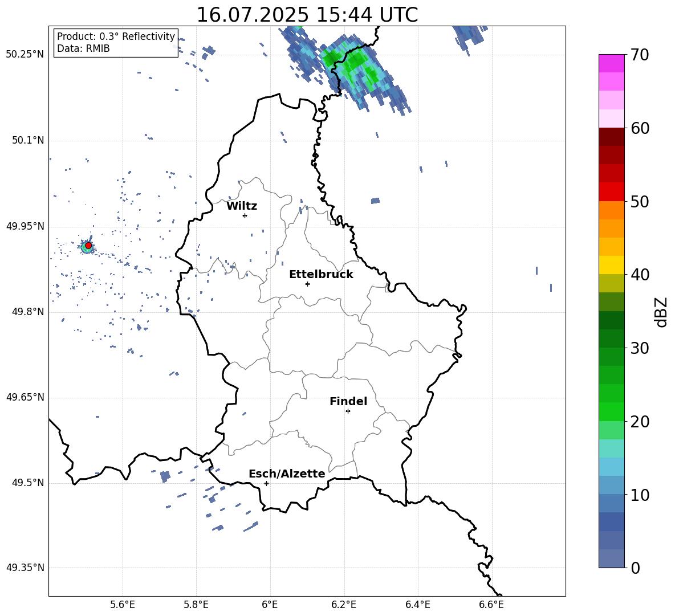
Task: Click the bright green colorbar swatch above 20
Action: (x=612, y=411)
